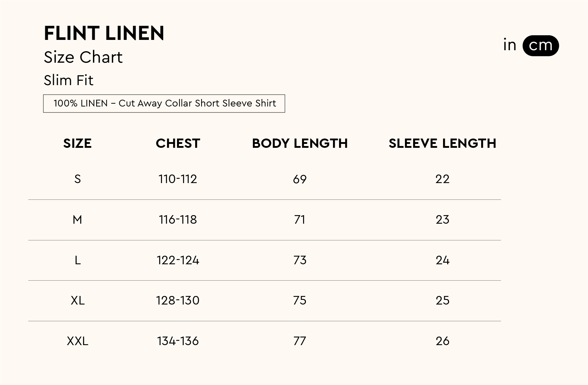Click the 100% LINEN product description box
The height and width of the screenshot is (385, 588).
coord(164,104)
